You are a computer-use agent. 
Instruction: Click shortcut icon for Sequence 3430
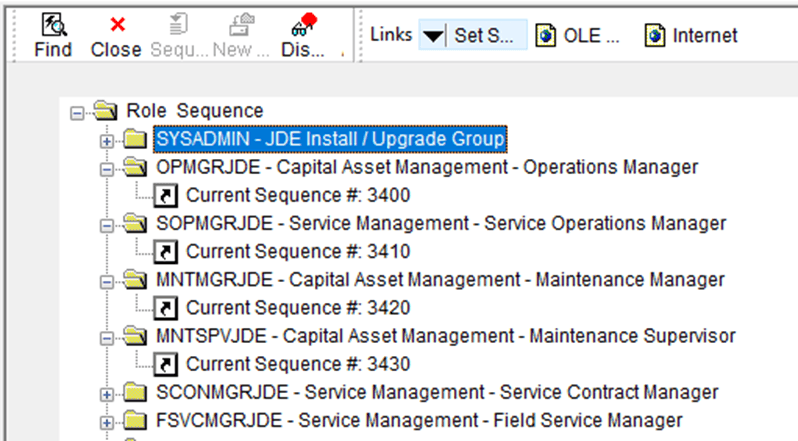pos(166,365)
